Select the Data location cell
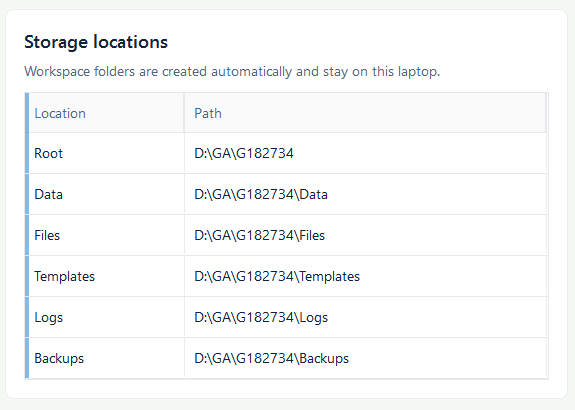The width and height of the screenshot is (575, 410). tap(106, 194)
